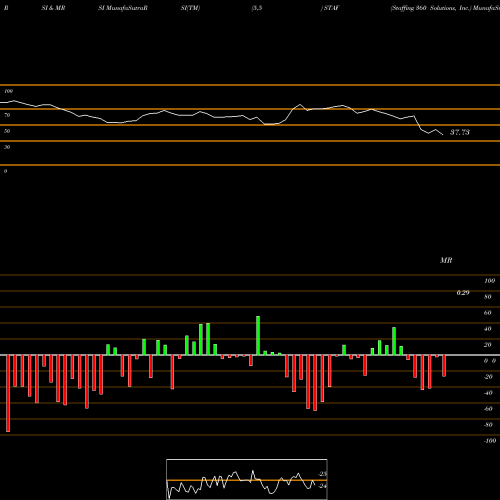Click the MR axis label -40
Screen dimensions: 500x500
488,393
